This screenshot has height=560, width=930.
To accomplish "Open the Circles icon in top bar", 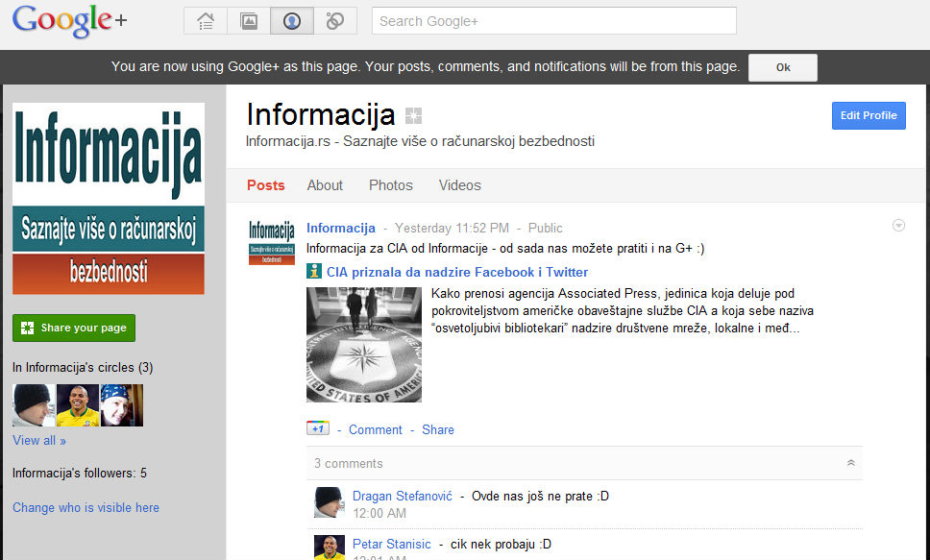I will [x=335, y=21].
